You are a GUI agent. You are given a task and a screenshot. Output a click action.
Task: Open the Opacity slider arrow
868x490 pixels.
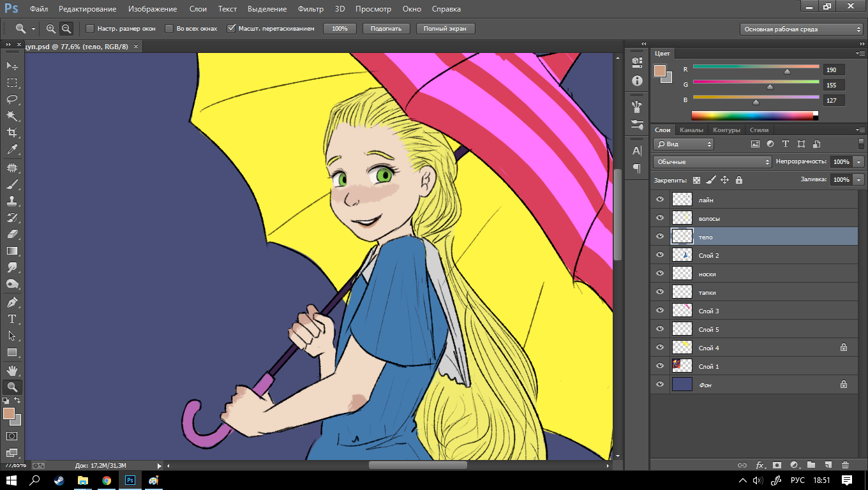coord(858,162)
